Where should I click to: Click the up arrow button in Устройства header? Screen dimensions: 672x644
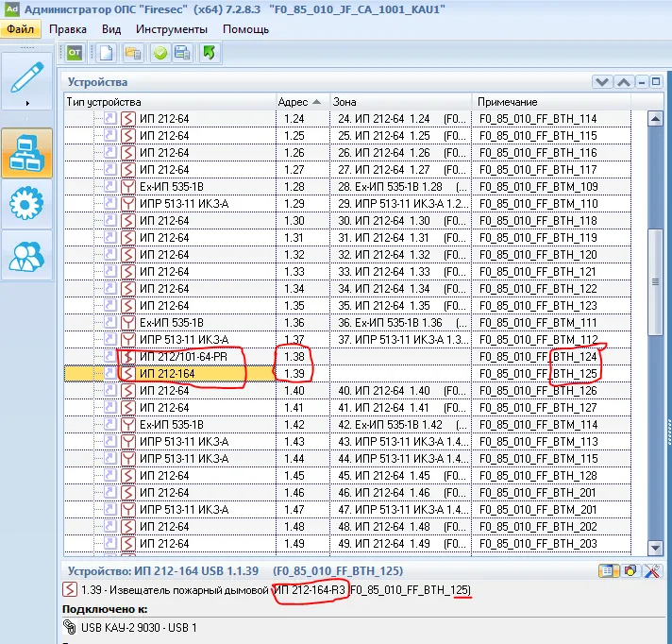[x=624, y=82]
